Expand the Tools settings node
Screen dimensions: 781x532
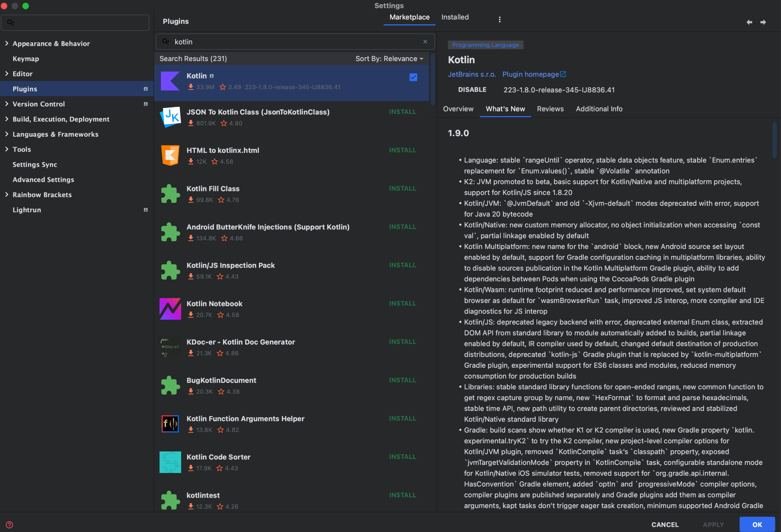7,149
